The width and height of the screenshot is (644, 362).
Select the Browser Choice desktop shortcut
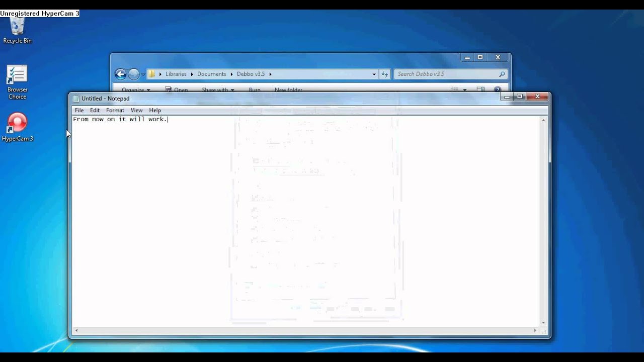pos(17,82)
